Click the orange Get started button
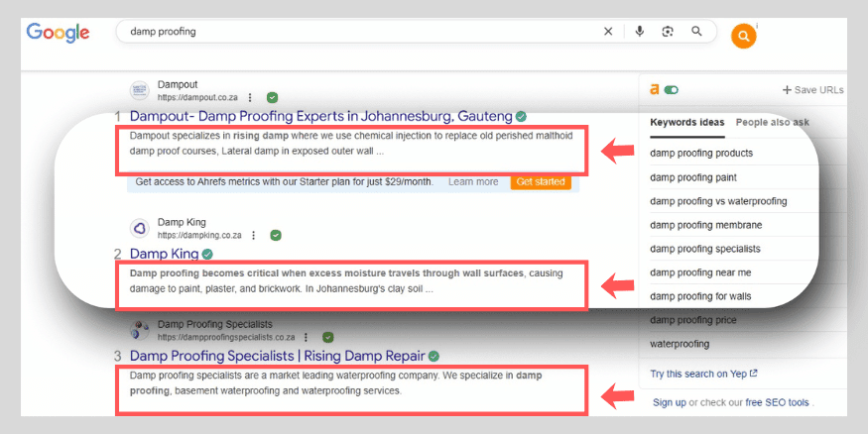Image resolution: width=868 pixels, height=434 pixels. coord(541,182)
